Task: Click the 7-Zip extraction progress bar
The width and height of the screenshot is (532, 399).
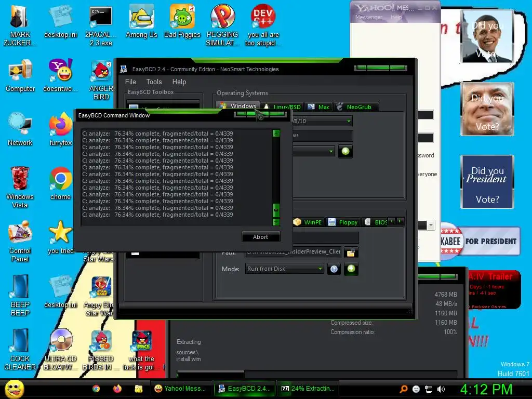Action: point(317,374)
